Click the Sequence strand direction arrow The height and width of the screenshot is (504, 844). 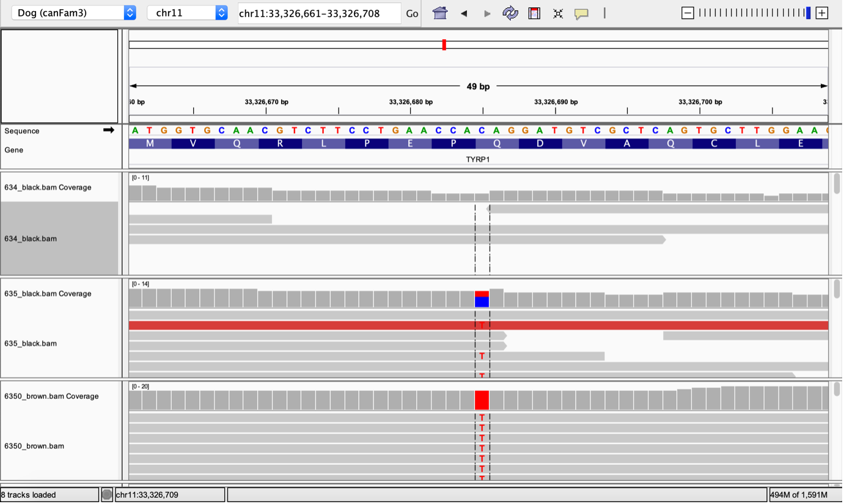(x=109, y=130)
